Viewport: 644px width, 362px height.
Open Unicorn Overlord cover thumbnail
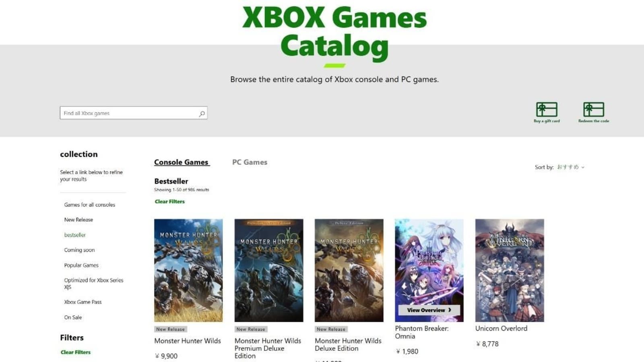pyautogui.click(x=510, y=270)
